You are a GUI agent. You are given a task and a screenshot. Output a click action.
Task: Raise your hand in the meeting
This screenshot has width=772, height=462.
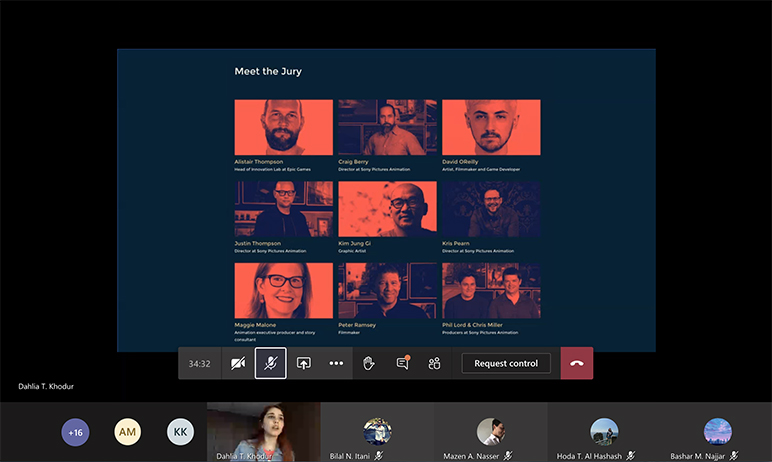pyautogui.click(x=369, y=363)
